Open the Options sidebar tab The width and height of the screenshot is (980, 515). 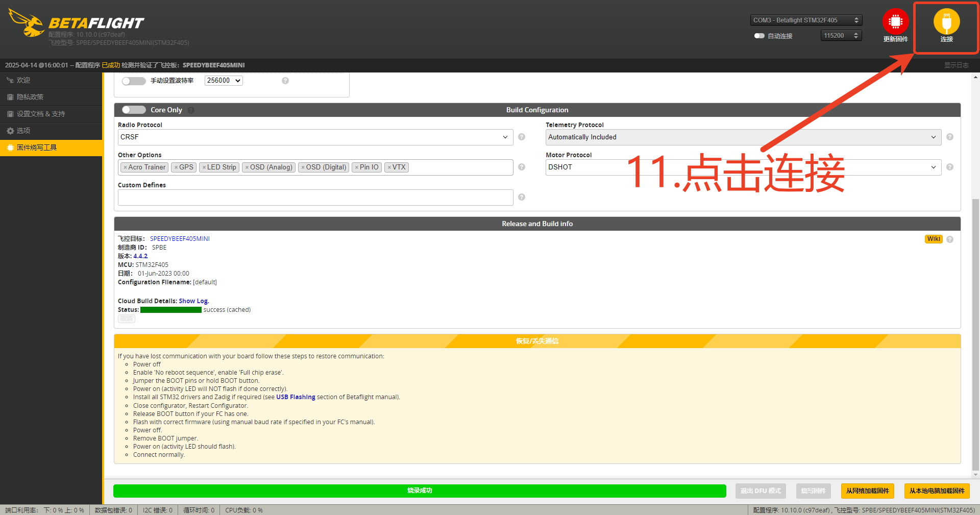point(51,131)
